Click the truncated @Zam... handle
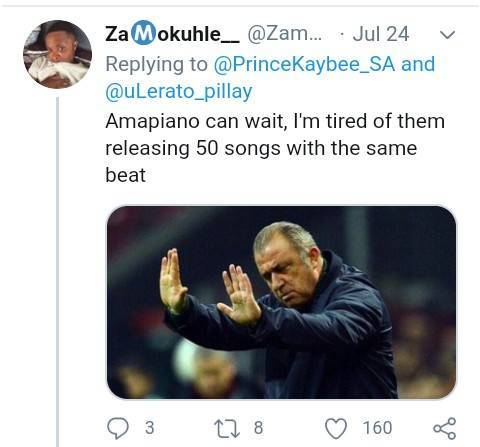Image resolution: width=480 pixels, height=447 pixels. click(x=285, y=34)
